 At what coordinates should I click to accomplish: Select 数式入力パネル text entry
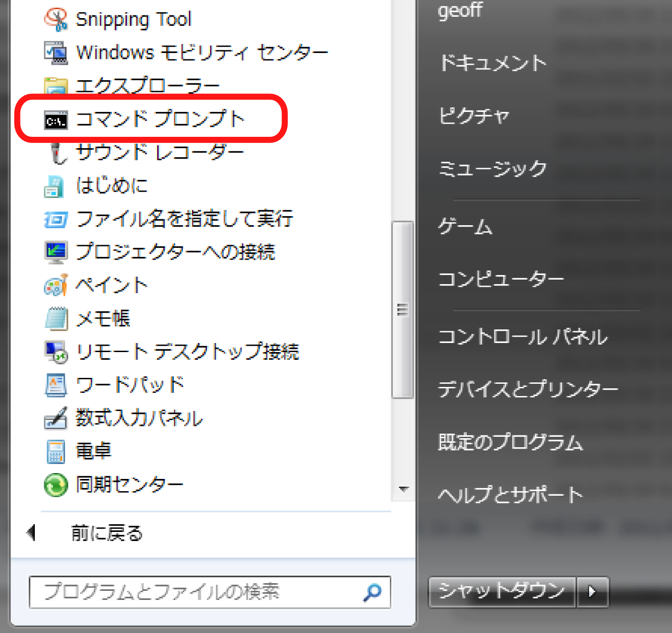point(139,418)
